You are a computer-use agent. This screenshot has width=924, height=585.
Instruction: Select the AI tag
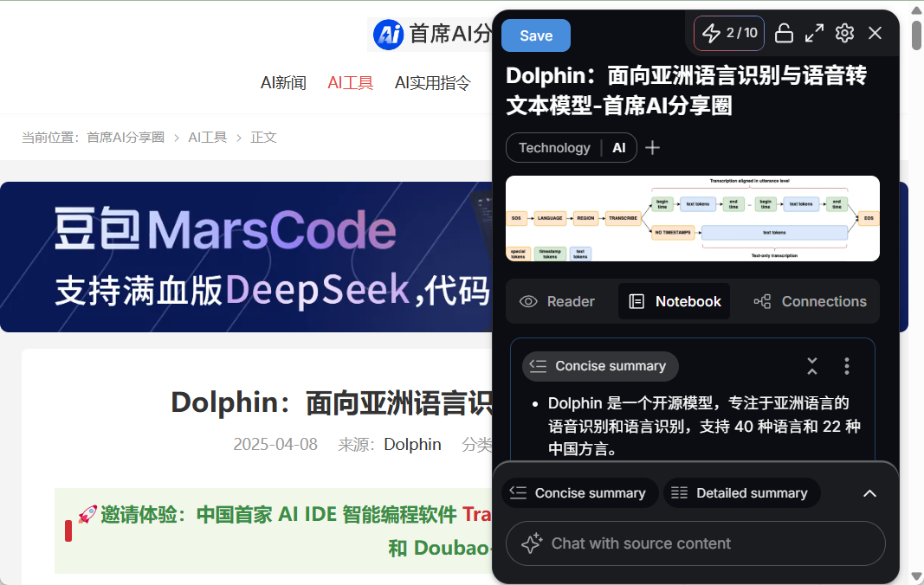[x=619, y=148]
